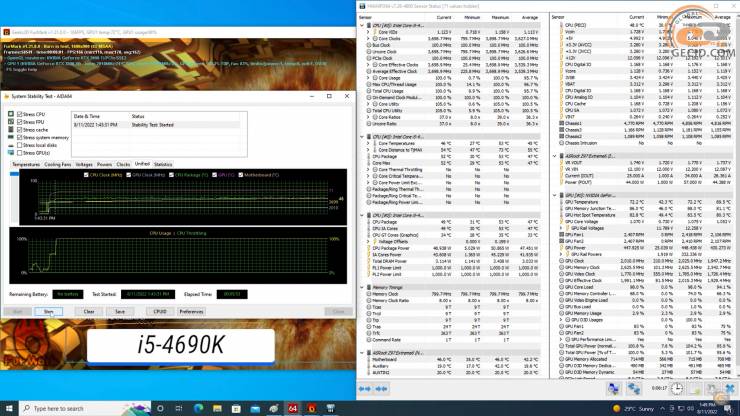Click HWiNFO Current column header in left pane
This screenshot has width=740, height=416.
click(x=444, y=17)
